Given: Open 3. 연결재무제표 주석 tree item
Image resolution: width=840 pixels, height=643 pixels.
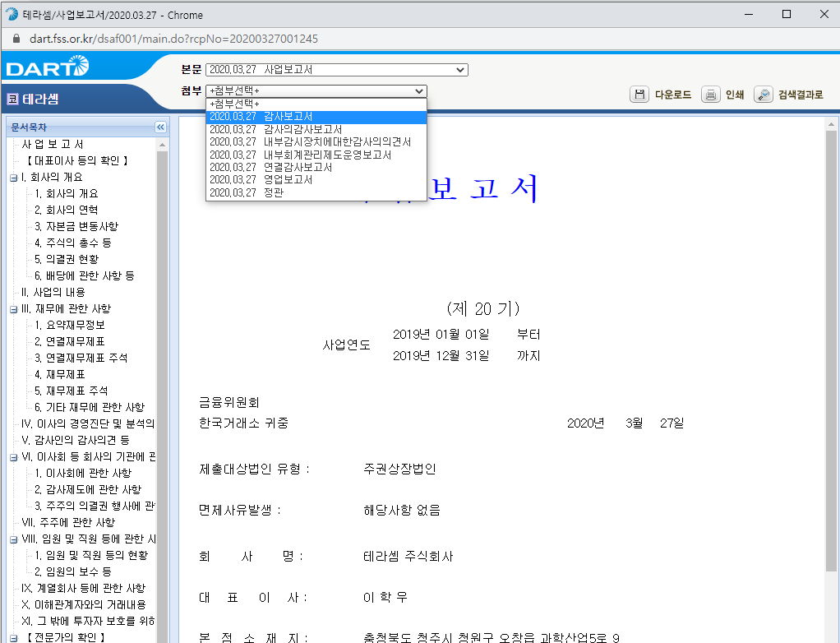Looking at the screenshot, I should (x=81, y=358).
